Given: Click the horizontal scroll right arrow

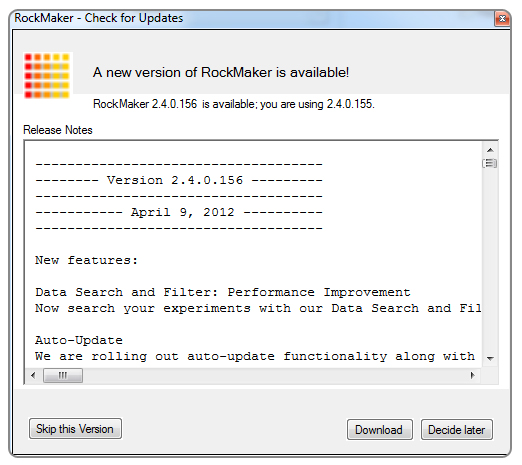Looking at the screenshot, I should [x=473, y=376].
